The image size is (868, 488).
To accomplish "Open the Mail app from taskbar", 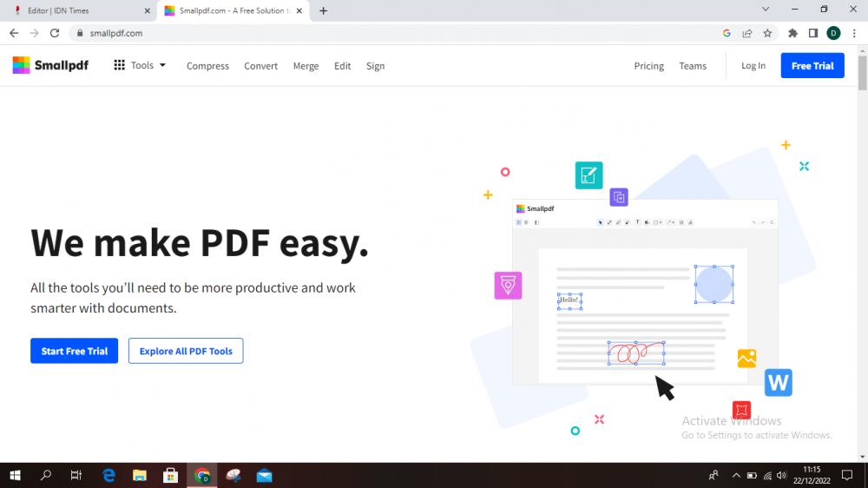I will (x=264, y=475).
